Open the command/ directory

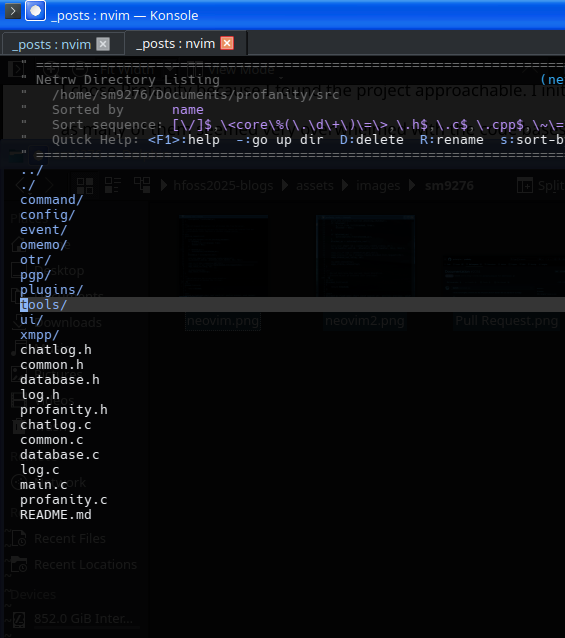pyautogui.click(x=52, y=200)
